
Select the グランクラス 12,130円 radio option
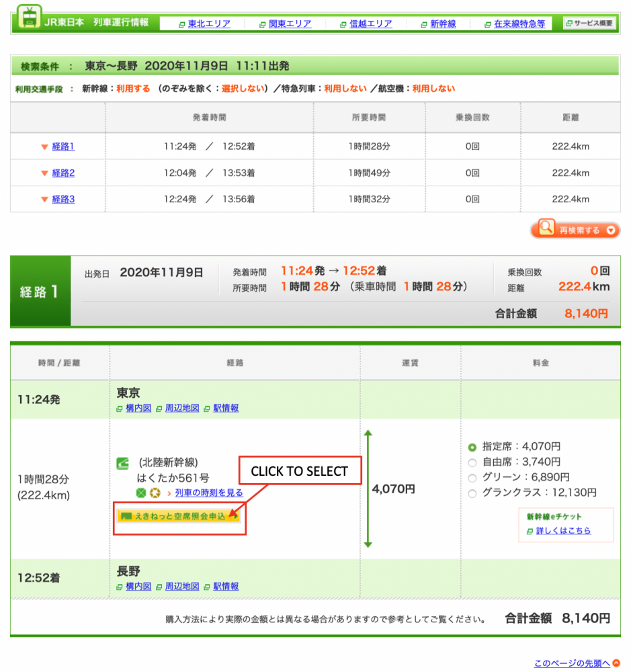pyautogui.click(x=472, y=493)
